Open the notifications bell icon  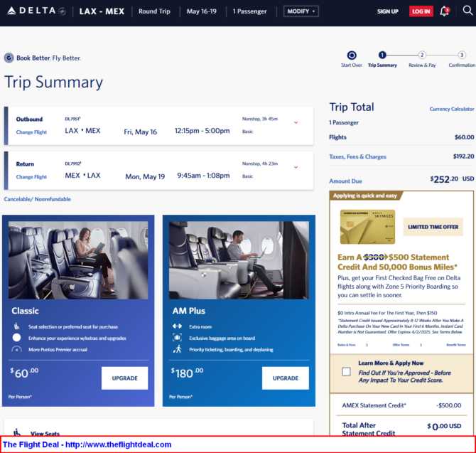pyautogui.click(x=445, y=11)
